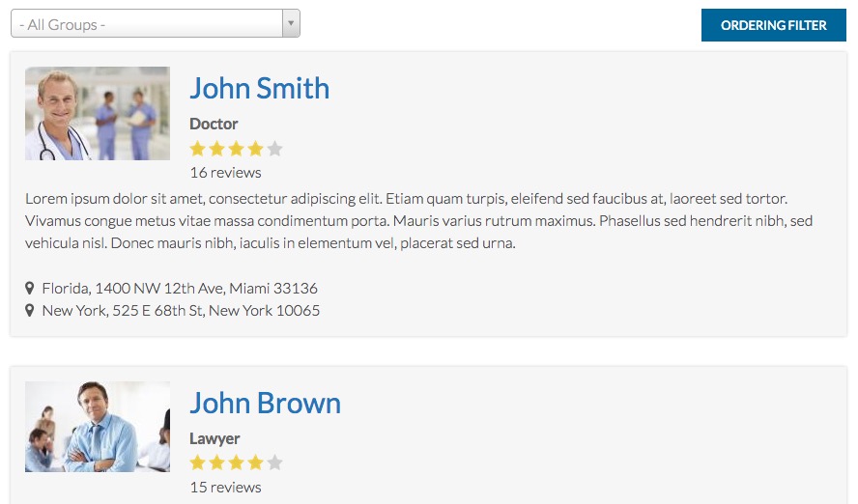Open John Smith's profile name link
The height and width of the screenshot is (504, 858).
[x=259, y=88]
